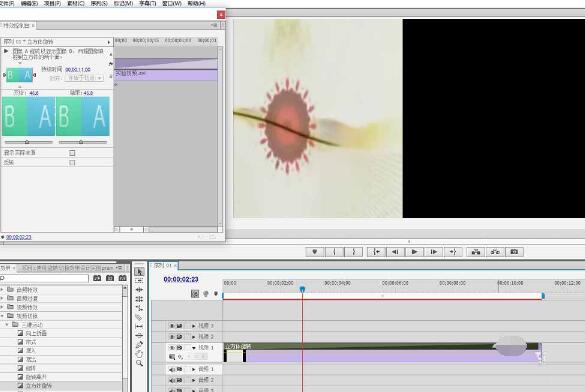Screen dimensions: 585x392
Task: Select the Slip tool
Action: coord(139,326)
